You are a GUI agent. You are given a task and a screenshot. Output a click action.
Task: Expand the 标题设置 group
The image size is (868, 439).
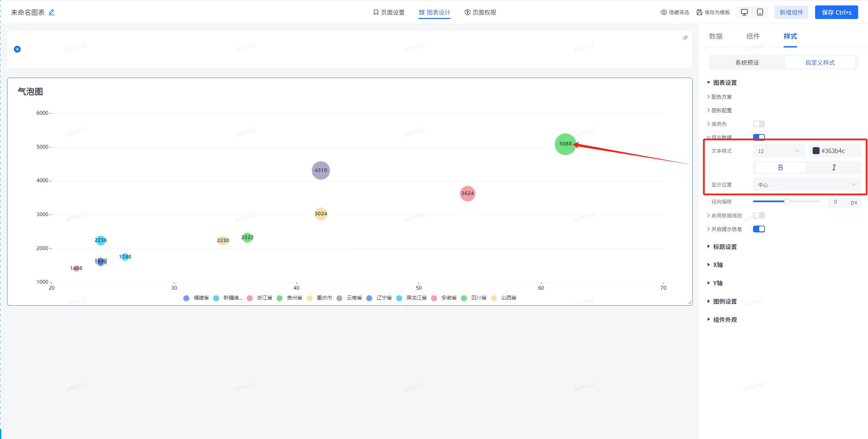(x=722, y=247)
